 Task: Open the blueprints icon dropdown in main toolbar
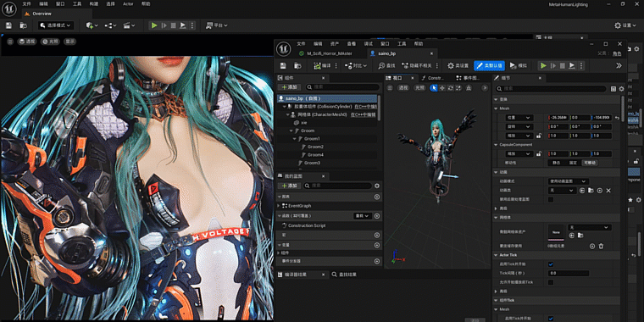[110, 25]
